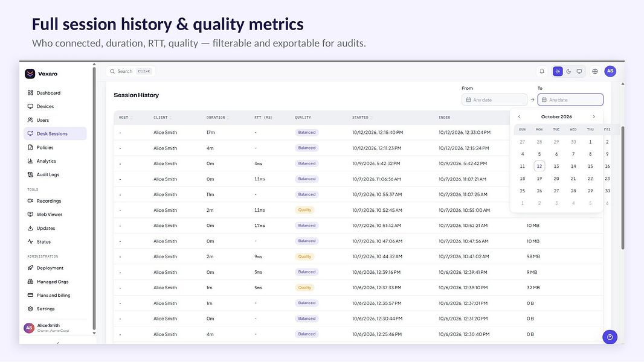Sort table by Client column
644x362 pixels.
click(x=163, y=118)
